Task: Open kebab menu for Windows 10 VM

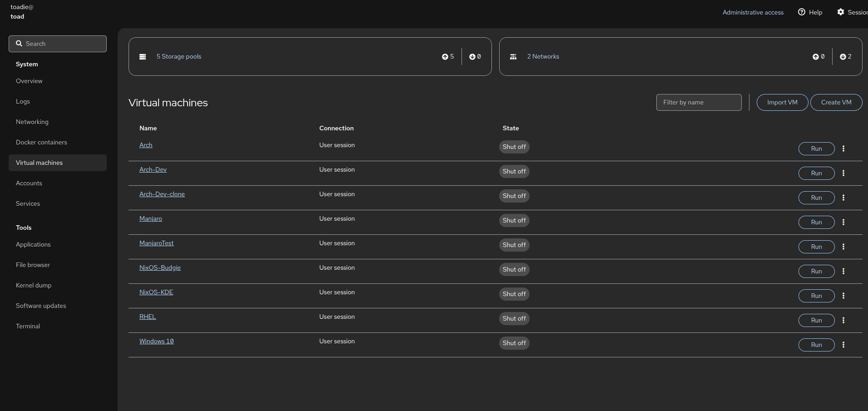Action: pyautogui.click(x=843, y=345)
